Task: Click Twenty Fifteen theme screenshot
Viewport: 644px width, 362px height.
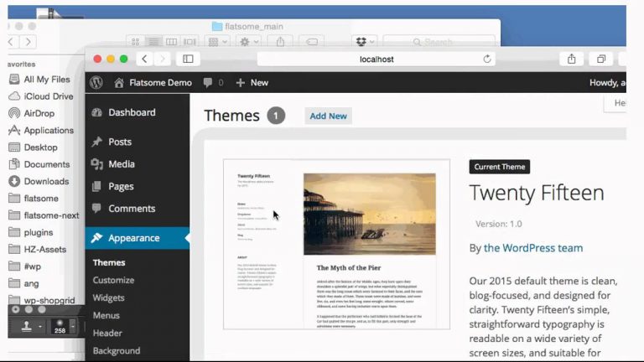Action: [x=336, y=244]
